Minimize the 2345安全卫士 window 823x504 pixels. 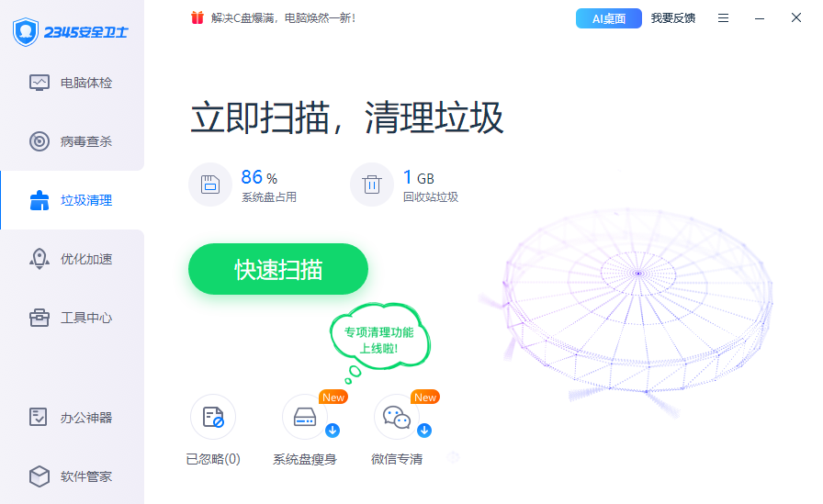click(760, 18)
